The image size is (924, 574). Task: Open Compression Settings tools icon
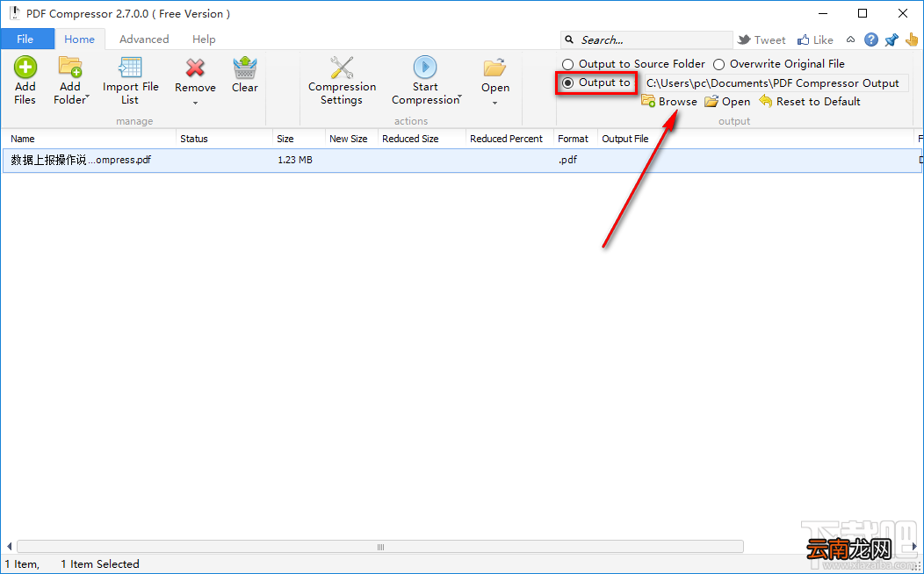pos(342,67)
